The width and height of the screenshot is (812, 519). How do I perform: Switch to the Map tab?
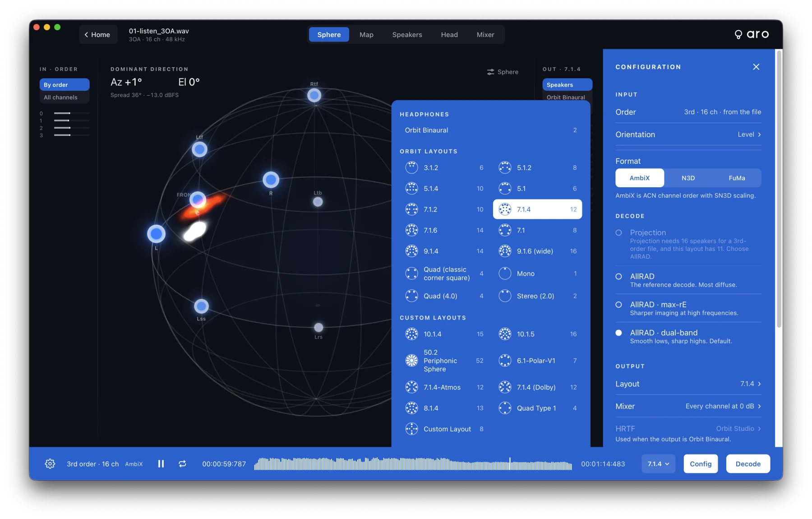(x=366, y=34)
